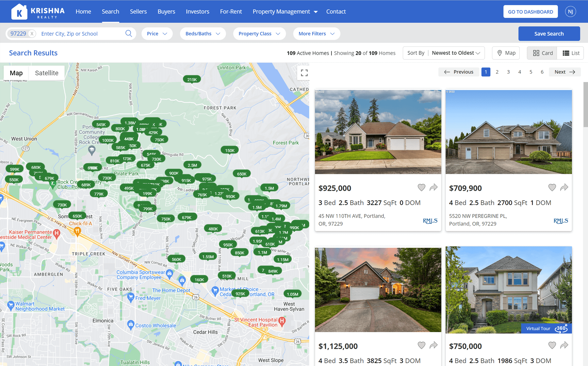The height and width of the screenshot is (366, 588).
Task: Show the Satellite map layer
Action: coord(47,73)
